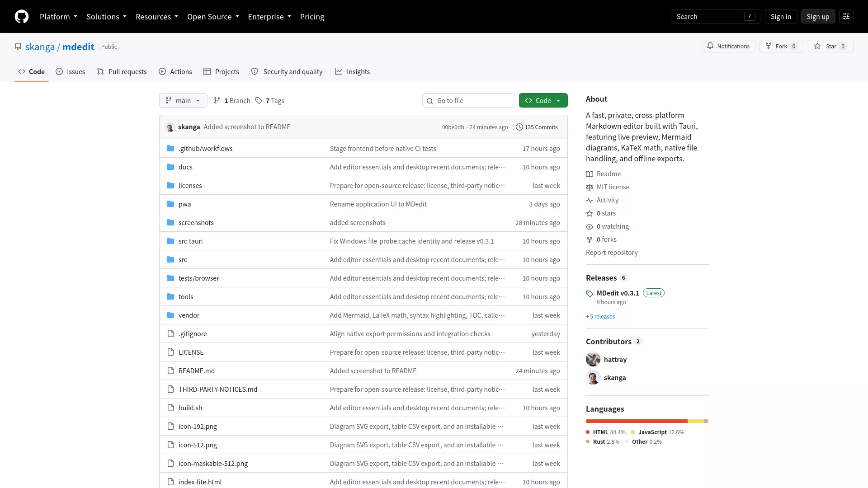
Task: Click the folder icon beside src-tauri
Action: click(170, 241)
